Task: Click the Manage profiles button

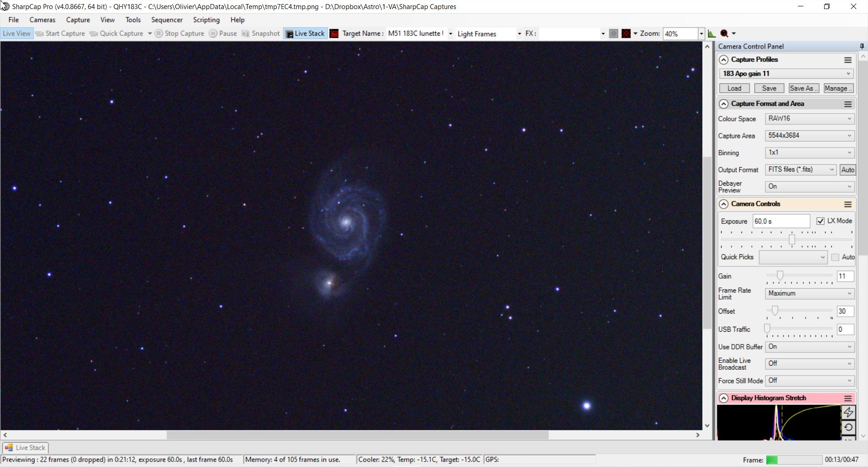Action: (838, 88)
